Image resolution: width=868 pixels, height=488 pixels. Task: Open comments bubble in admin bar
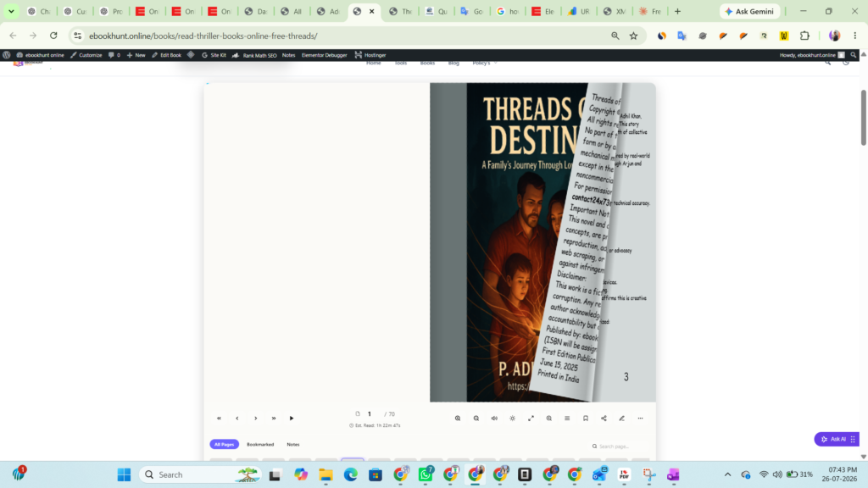click(x=114, y=55)
